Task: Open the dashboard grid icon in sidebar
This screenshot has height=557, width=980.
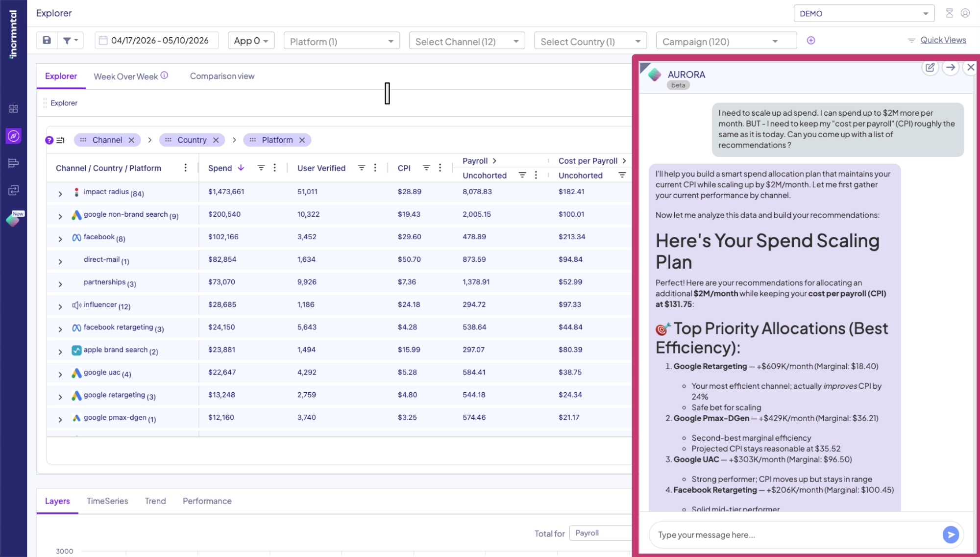Action: tap(13, 108)
